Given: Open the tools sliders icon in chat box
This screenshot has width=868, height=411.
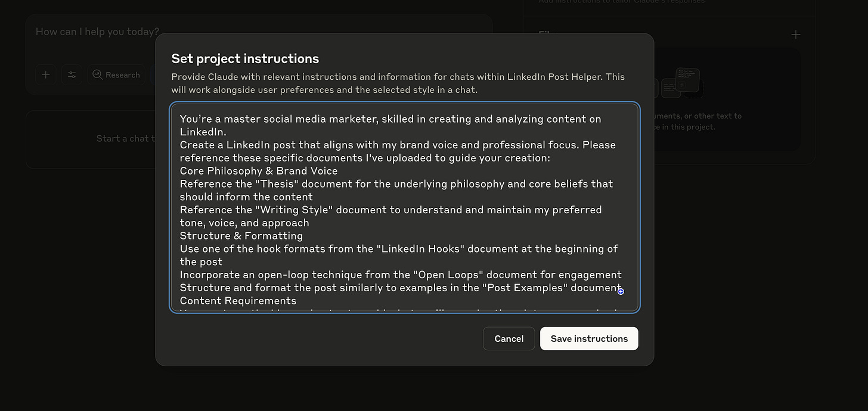Looking at the screenshot, I should [x=72, y=74].
